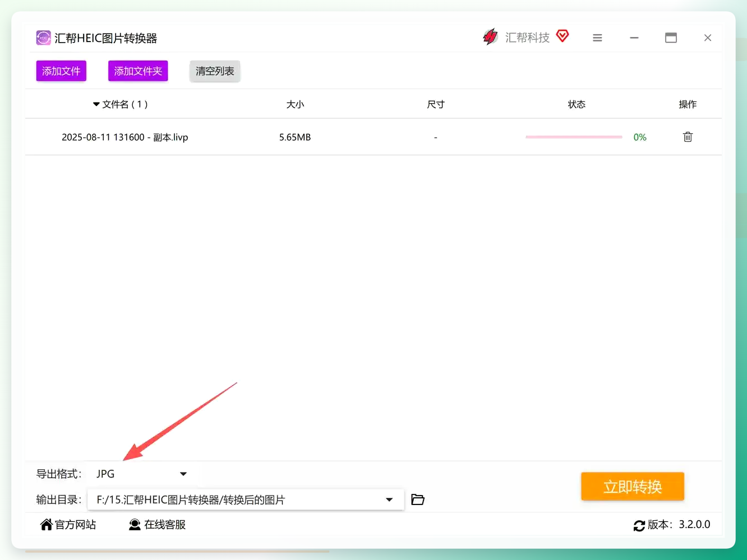Click the 版本: 3.2.0.0 version text
This screenshot has width=747, height=560.
coord(679,525)
